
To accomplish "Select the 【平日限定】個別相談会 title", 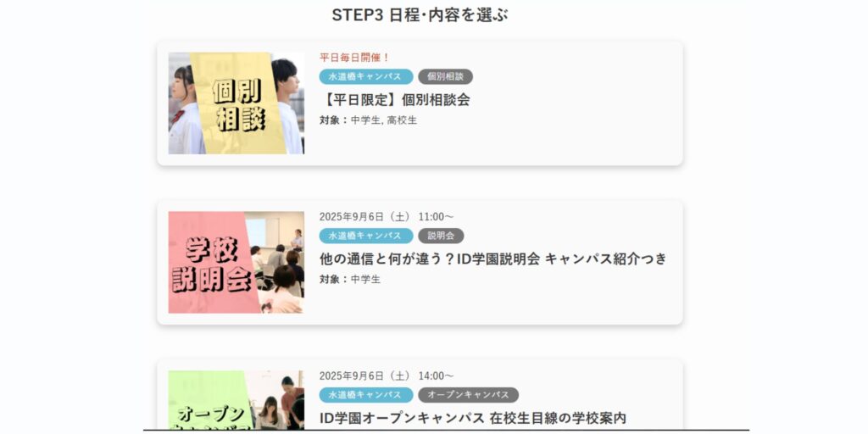I will click(x=395, y=100).
